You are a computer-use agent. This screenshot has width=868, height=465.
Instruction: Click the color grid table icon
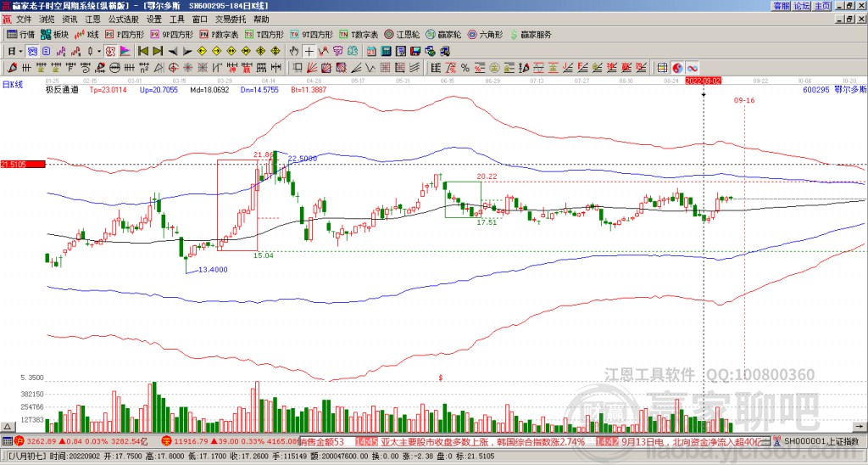662,68
